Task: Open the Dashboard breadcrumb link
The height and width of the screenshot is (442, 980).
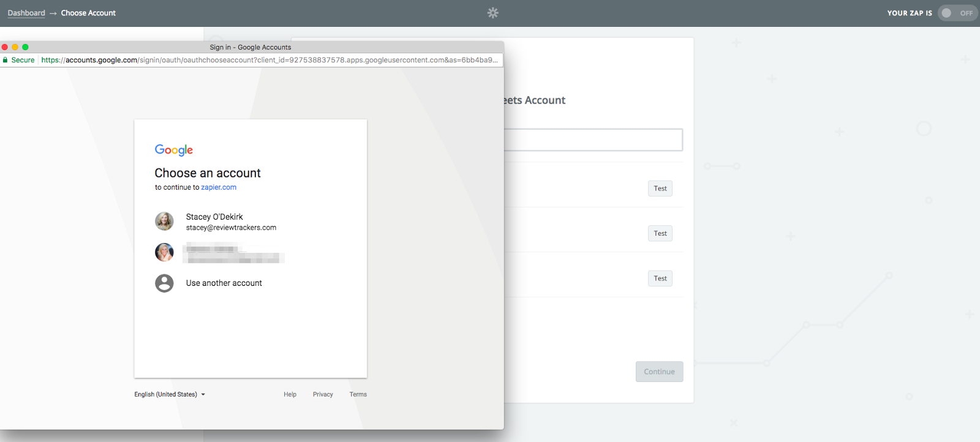Action: (x=26, y=13)
